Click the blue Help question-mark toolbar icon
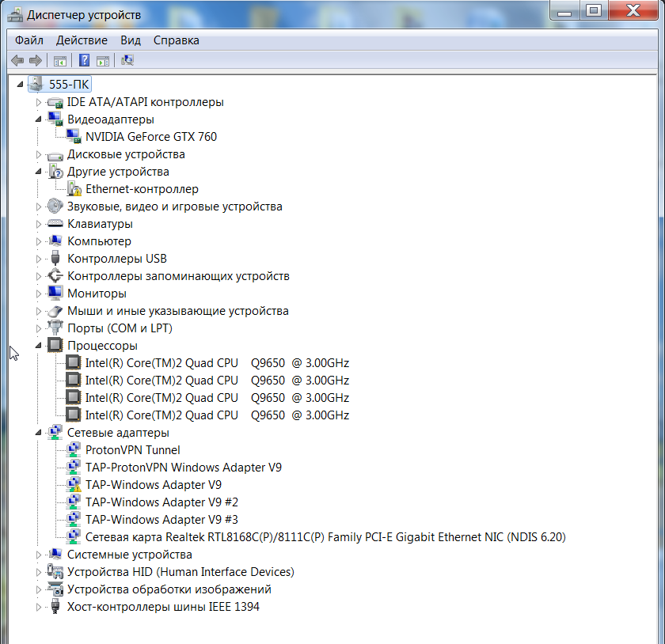This screenshot has height=644, width=665. click(x=84, y=61)
